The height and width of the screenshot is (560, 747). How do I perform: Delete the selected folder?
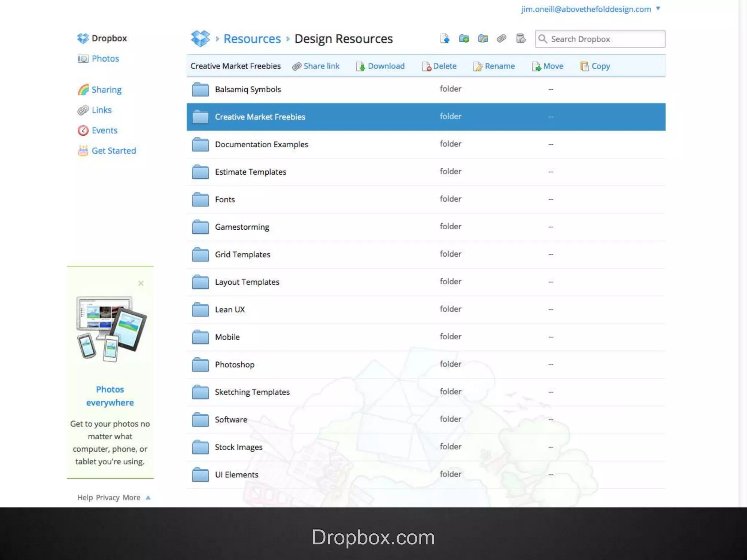439,66
